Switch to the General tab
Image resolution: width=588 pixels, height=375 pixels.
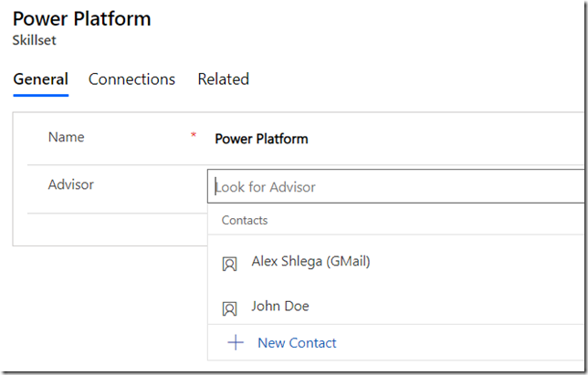[x=40, y=79]
